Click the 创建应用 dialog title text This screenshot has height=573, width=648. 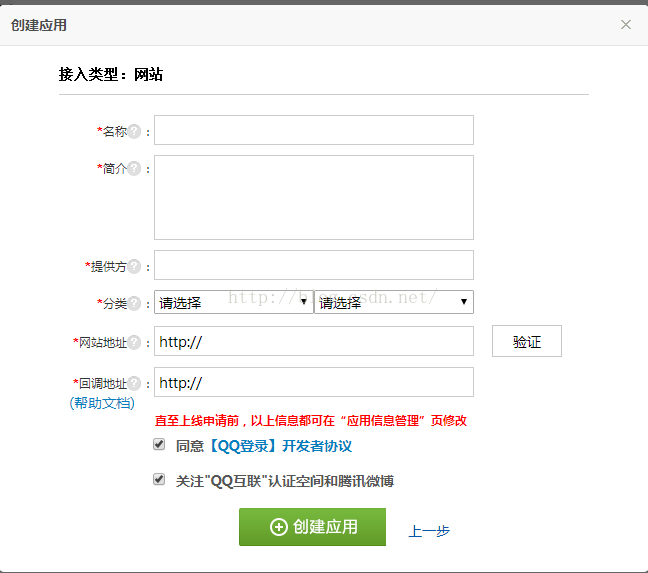click(x=39, y=25)
